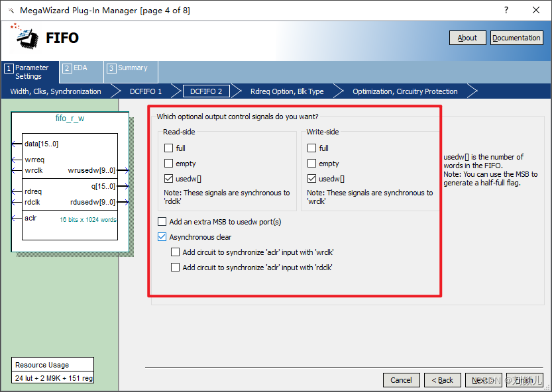
Task: Enable Read-side full signal checkbox
Action: click(168, 148)
